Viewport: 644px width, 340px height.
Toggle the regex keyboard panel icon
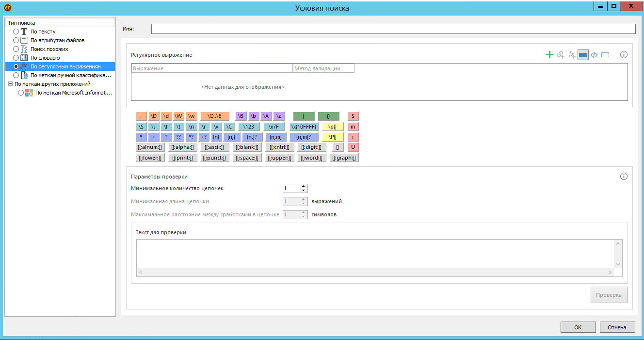tap(583, 55)
